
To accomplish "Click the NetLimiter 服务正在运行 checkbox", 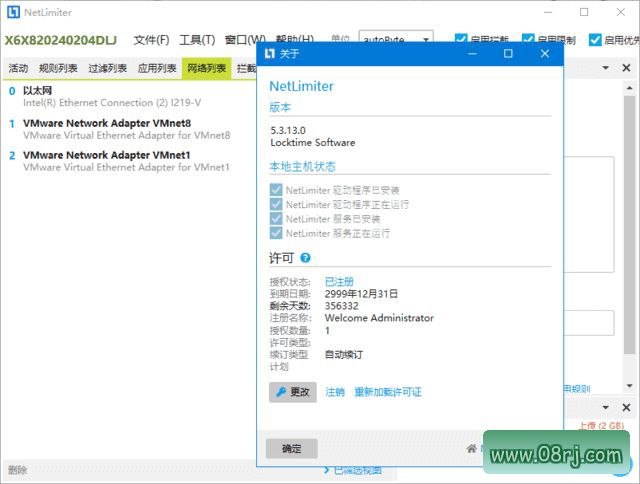I will (x=276, y=233).
